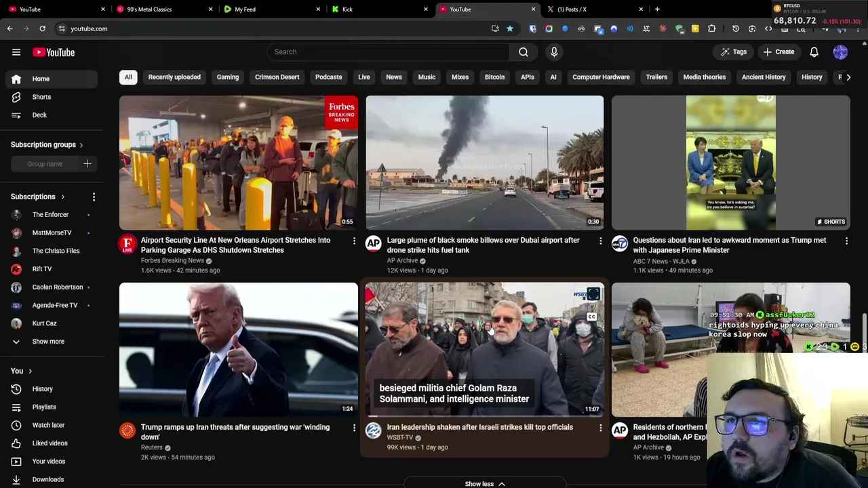Start voice search with microphone
868x488 pixels.
point(554,52)
